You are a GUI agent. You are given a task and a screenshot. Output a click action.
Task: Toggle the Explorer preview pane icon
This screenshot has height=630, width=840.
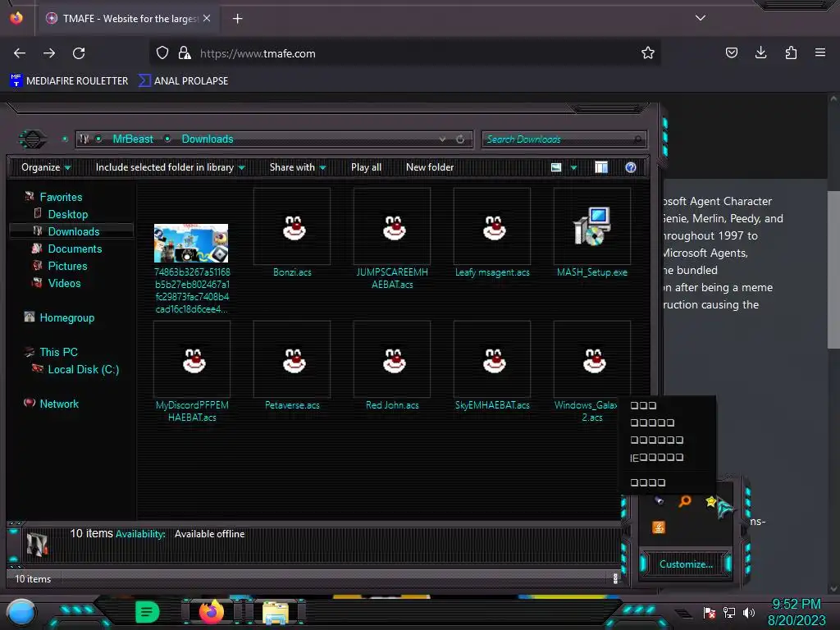[601, 167]
